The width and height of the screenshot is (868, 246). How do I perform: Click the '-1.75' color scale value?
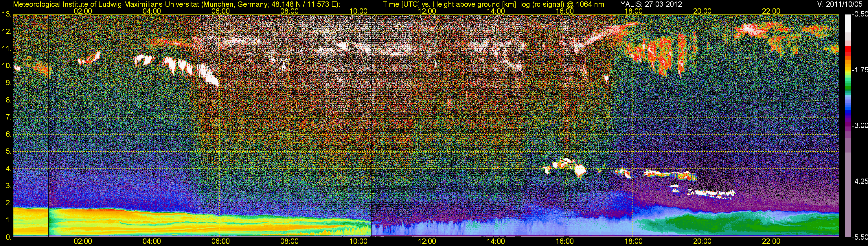(x=860, y=70)
